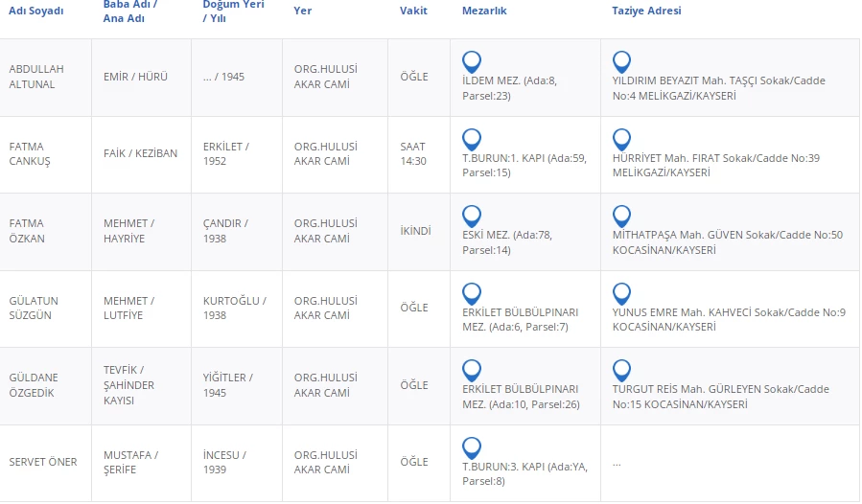Screen dimensions: 862x504
Task: Open condolence address pin for Gülatun Süzgün
Action: [621, 292]
